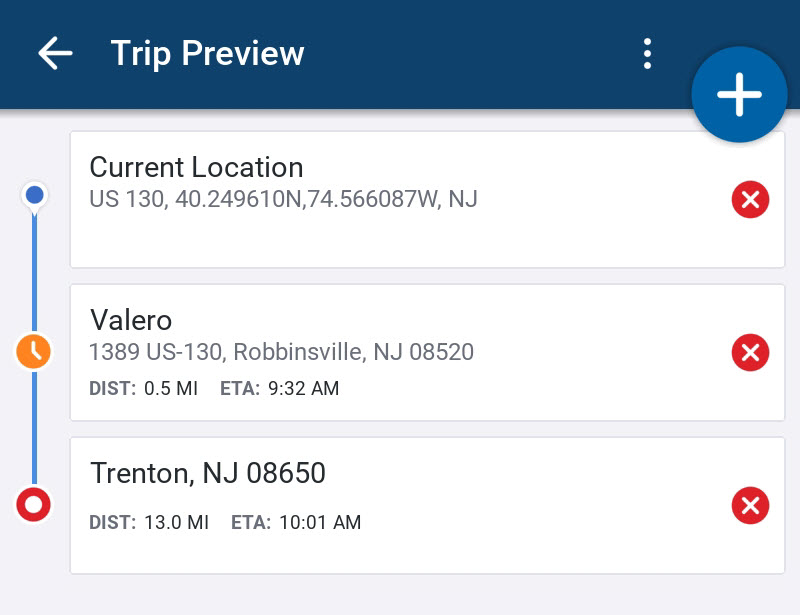Go back using the arrow icon

tap(55, 53)
